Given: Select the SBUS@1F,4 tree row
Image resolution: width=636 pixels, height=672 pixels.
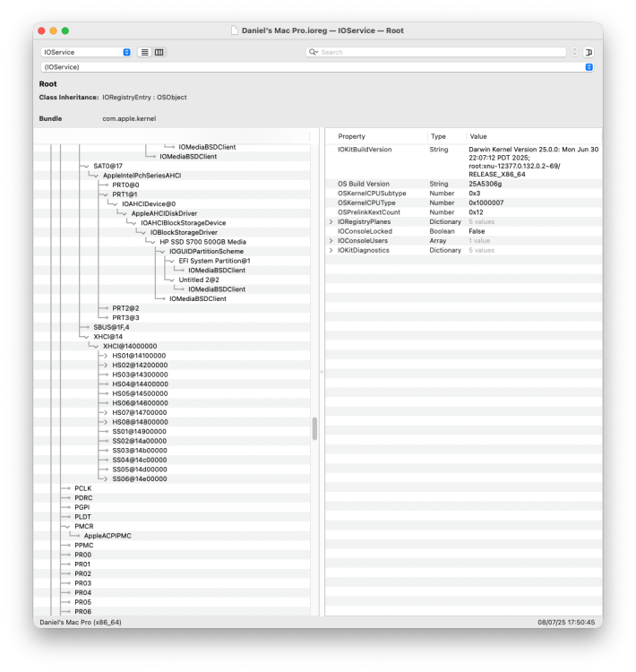Looking at the screenshot, I should [x=172, y=327].
